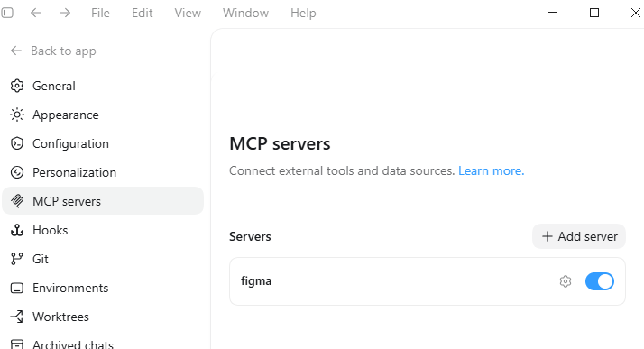Click the Git branch icon
Image resolution: width=644 pixels, height=349 pixels.
[x=17, y=259]
